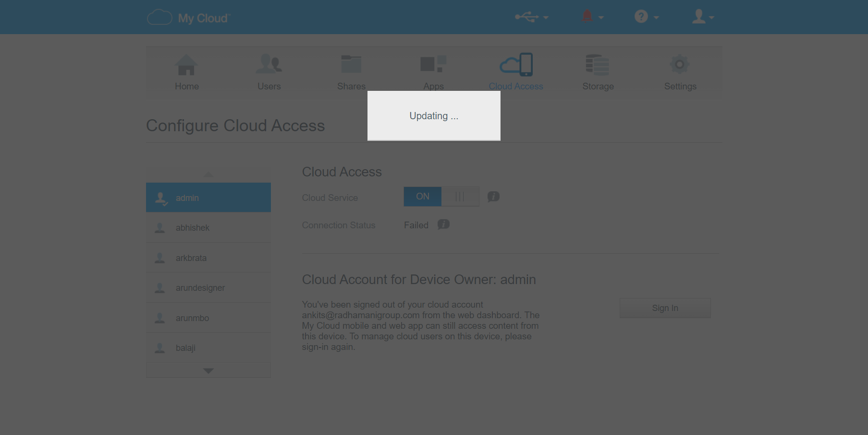
Task: Expand the alerts dropdown arrow
Action: tap(601, 18)
